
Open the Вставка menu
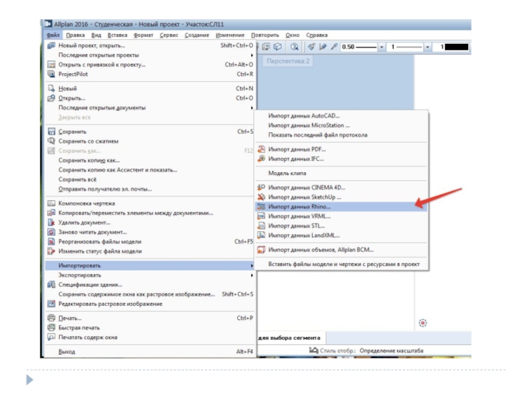[x=117, y=35]
